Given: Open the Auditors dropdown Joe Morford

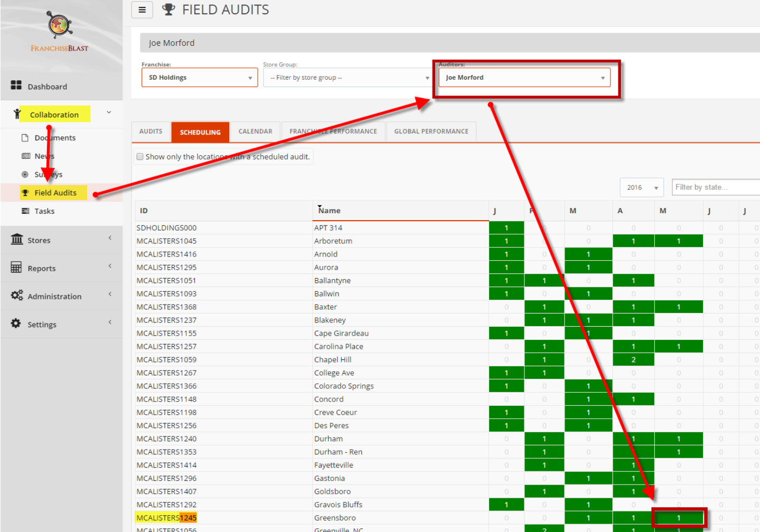Looking at the screenshot, I should (524, 78).
